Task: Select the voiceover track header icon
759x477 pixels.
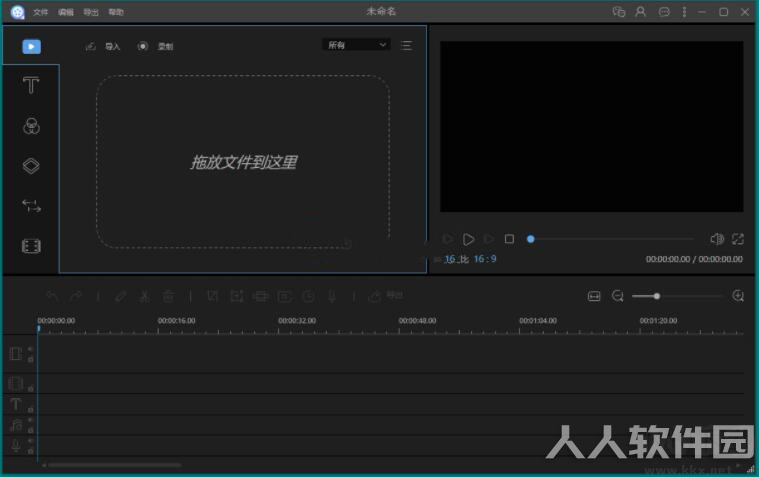Action: pyautogui.click(x=15, y=446)
